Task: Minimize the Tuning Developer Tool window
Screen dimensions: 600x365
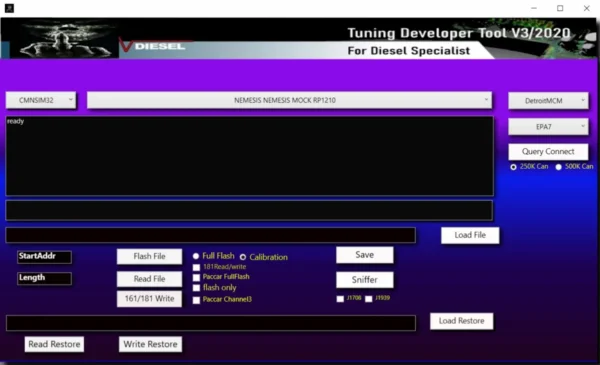Action: coord(534,8)
